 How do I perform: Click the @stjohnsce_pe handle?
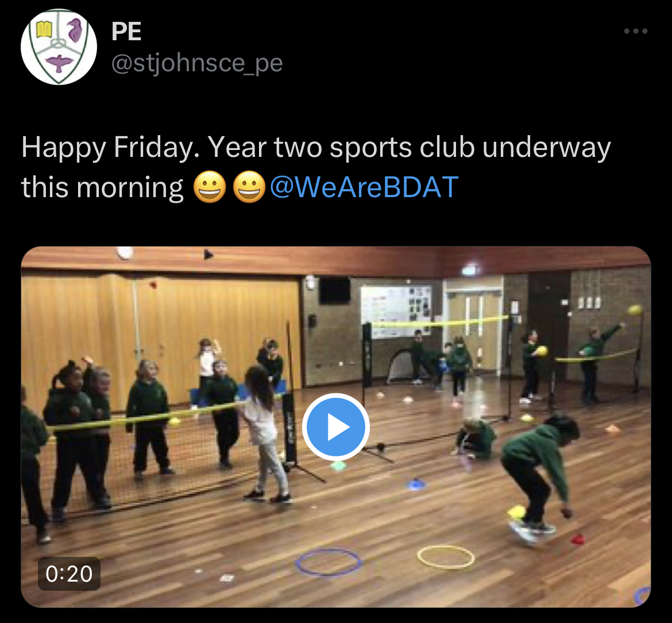tap(196, 63)
